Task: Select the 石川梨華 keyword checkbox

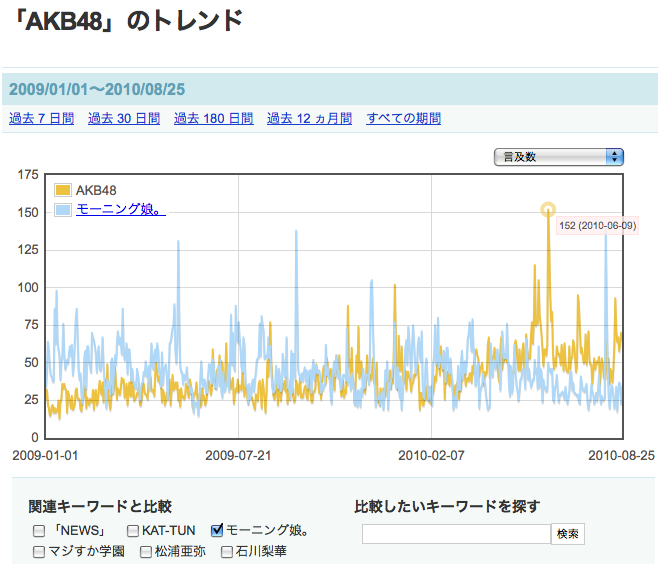Action: click(227, 551)
